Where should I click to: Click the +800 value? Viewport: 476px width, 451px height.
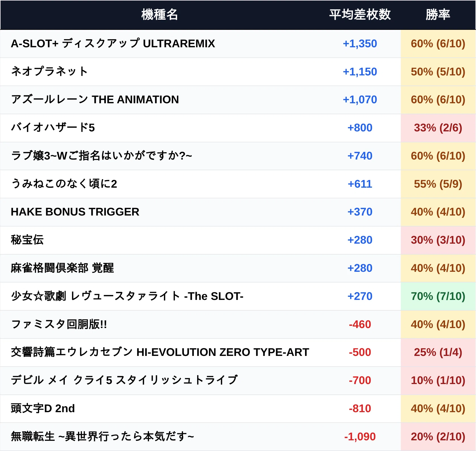click(x=360, y=128)
